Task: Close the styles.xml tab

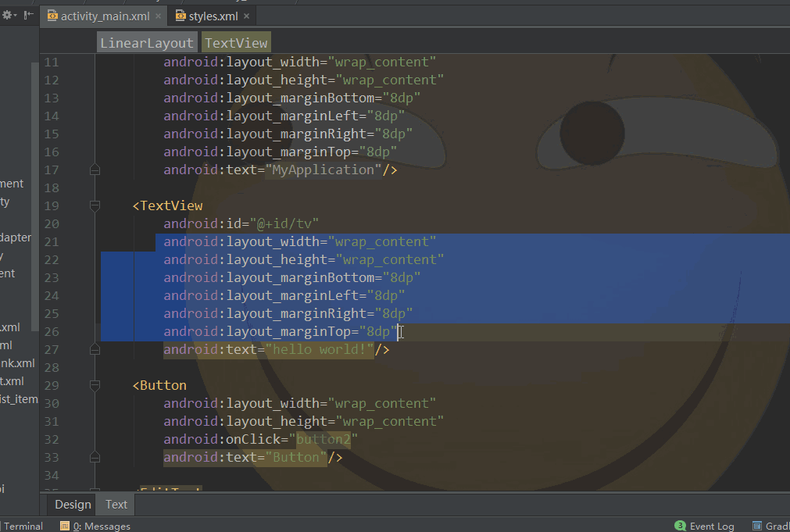Action: coord(246,16)
